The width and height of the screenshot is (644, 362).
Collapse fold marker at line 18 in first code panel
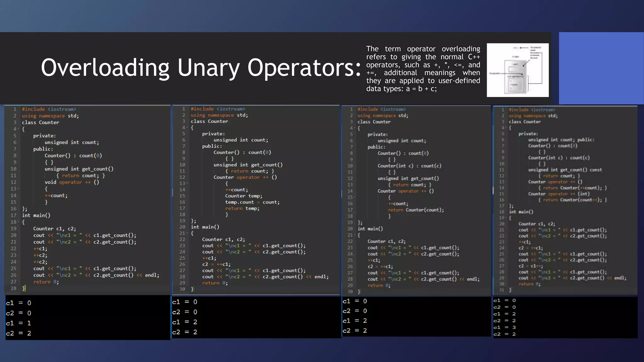(x=19, y=222)
